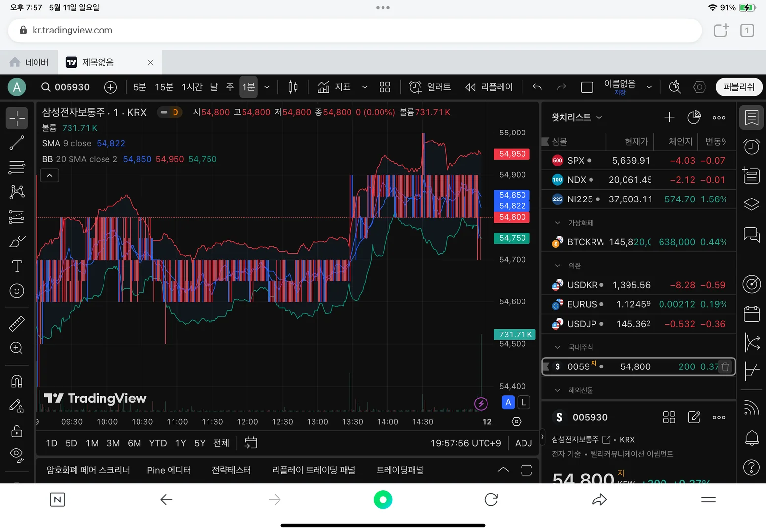The height and width of the screenshot is (532, 766).
Task: Click the 퍼블리쉬 publish button
Action: [x=739, y=87]
